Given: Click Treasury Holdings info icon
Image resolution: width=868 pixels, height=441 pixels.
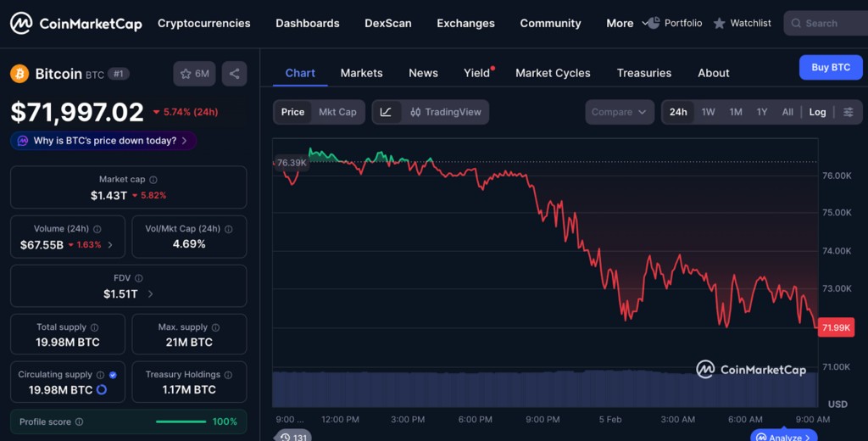Looking at the screenshot, I should (228, 375).
